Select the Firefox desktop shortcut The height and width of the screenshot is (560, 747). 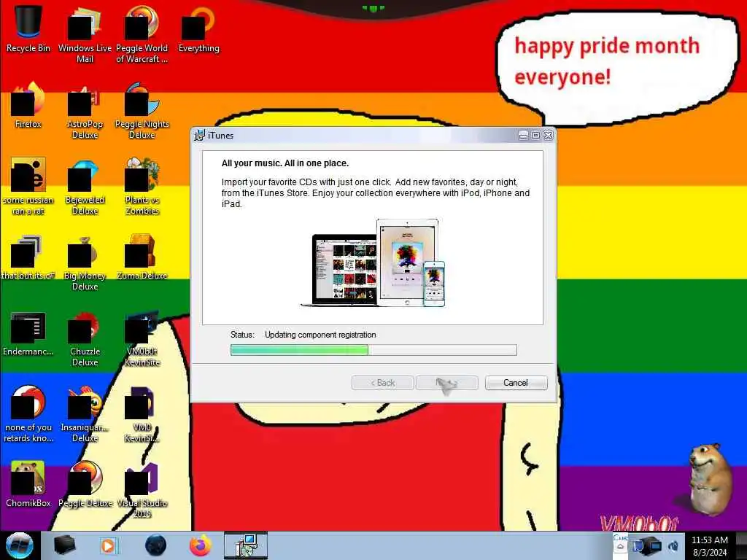(28, 105)
